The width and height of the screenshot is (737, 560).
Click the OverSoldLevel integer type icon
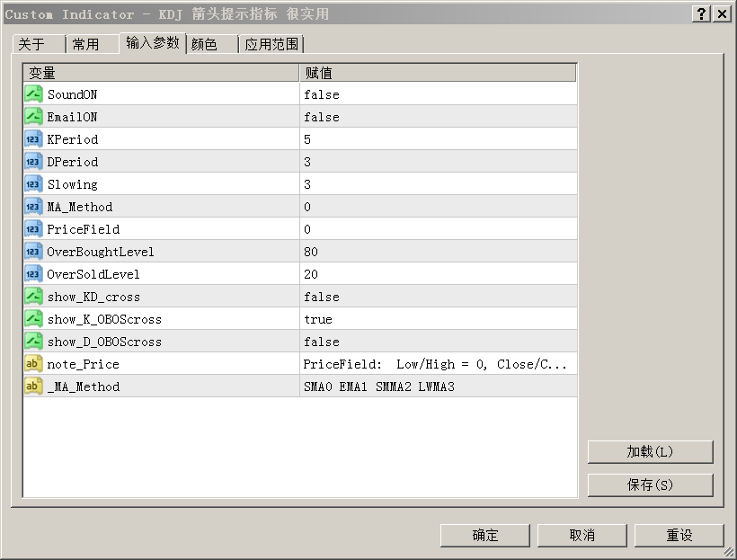pyautogui.click(x=33, y=273)
